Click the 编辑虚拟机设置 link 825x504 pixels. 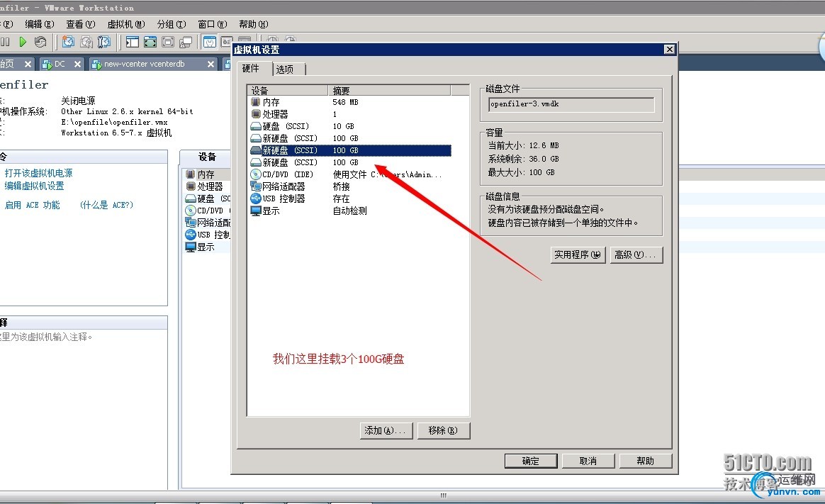point(34,186)
